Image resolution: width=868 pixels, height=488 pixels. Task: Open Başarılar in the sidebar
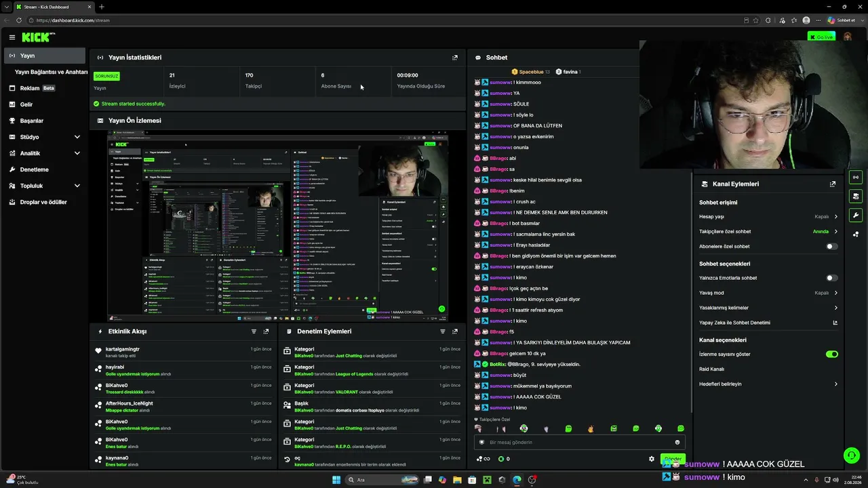coord(45,121)
